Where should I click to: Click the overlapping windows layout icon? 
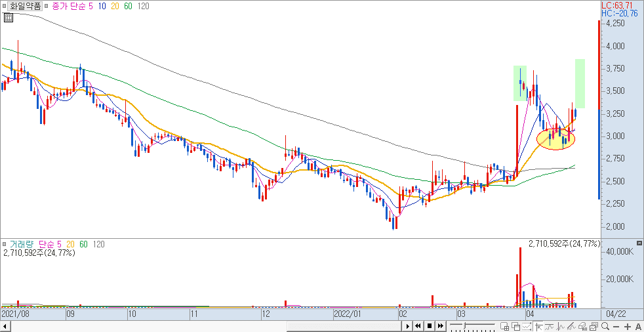pyautogui.click(x=516, y=327)
